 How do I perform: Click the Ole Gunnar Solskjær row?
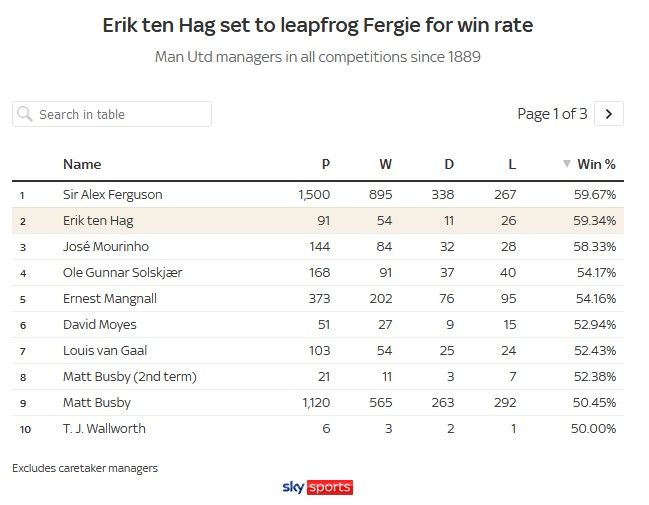(122, 272)
